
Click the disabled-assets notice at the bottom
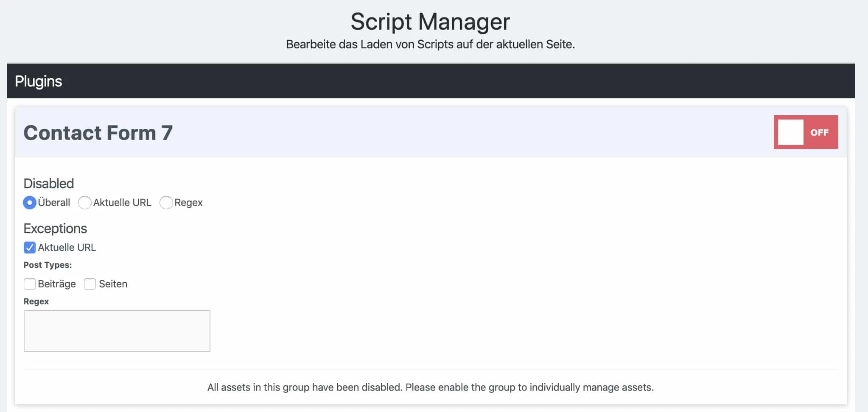(x=430, y=387)
